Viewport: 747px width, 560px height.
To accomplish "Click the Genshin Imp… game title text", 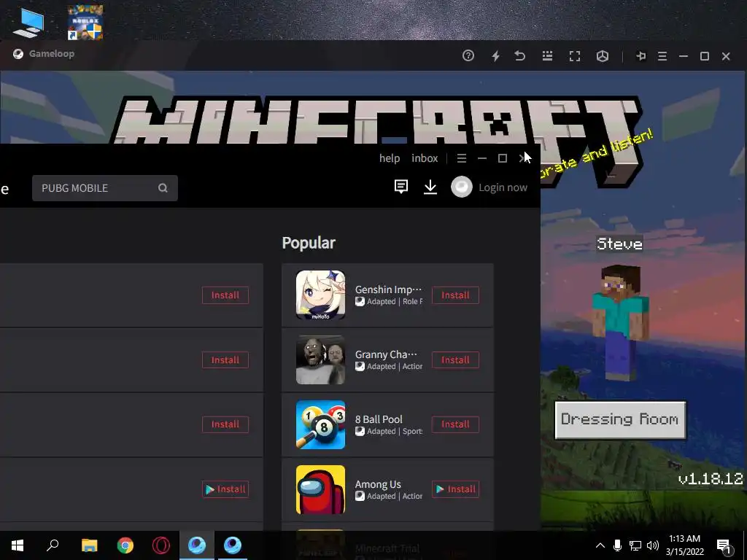I will tap(388, 289).
